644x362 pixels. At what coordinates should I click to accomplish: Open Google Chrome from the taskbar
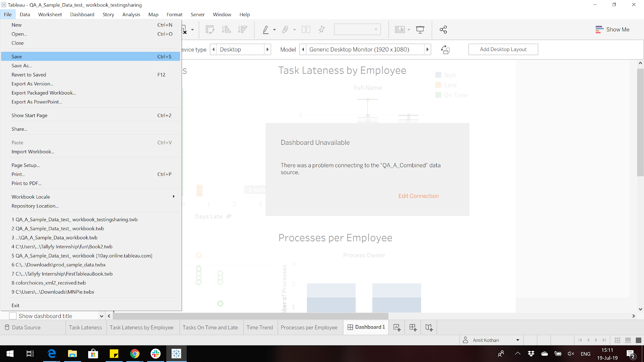click(x=135, y=354)
